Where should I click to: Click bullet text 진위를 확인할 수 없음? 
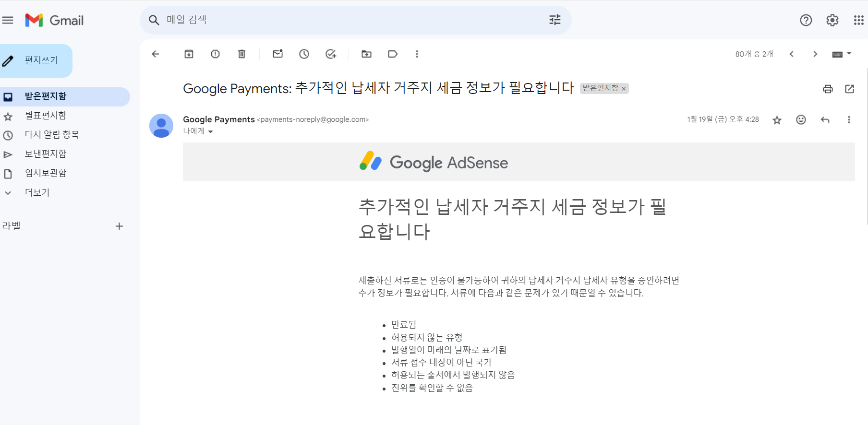[432, 388]
